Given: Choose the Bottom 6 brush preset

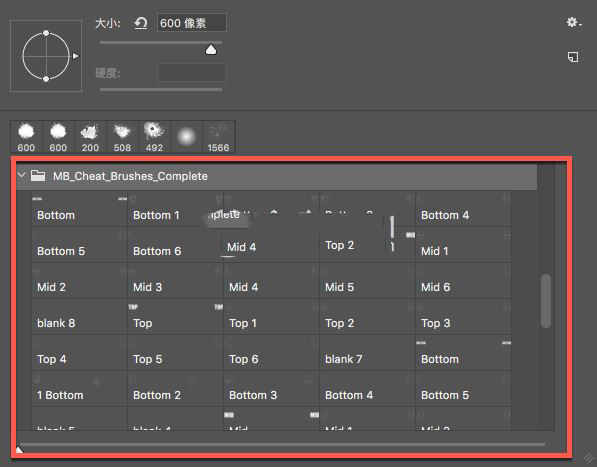Looking at the screenshot, I should [x=175, y=245].
